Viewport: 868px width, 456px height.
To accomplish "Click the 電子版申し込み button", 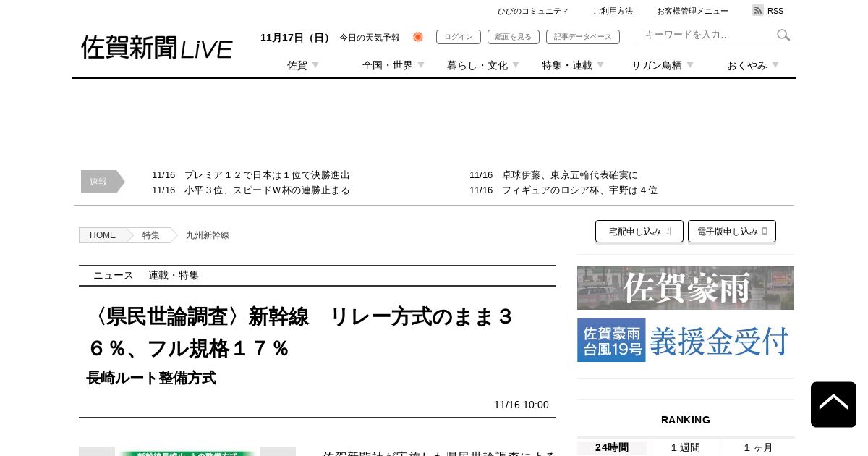I will 732,232.
